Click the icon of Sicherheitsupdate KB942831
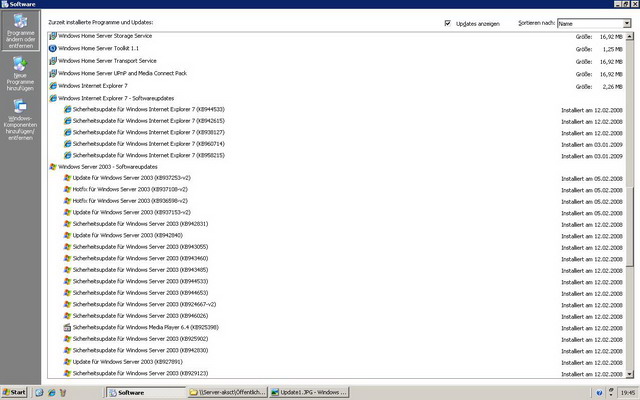Screen dimensions: 640x400 [x=67, y=224]
